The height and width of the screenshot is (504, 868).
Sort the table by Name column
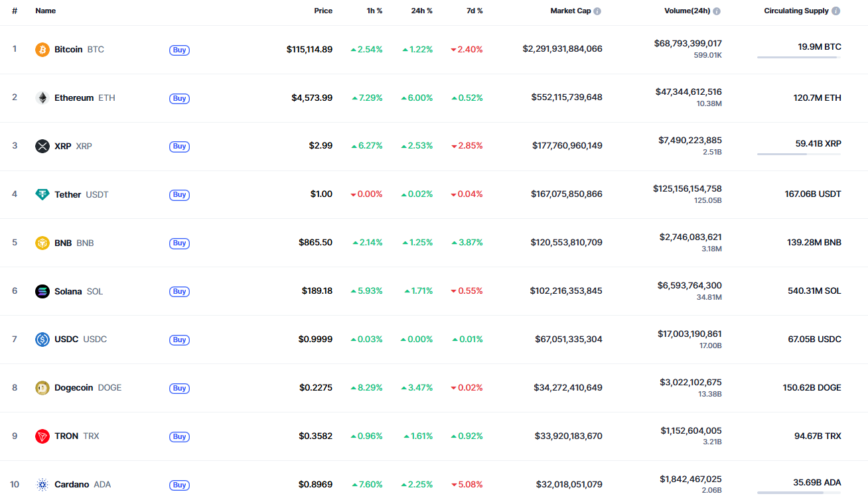click(x=46, y=11)
